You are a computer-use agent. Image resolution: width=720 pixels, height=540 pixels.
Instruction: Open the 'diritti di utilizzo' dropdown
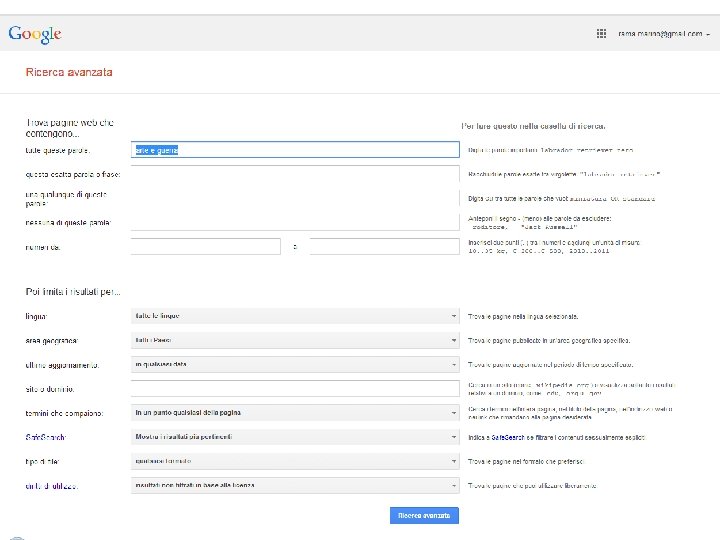295,485
